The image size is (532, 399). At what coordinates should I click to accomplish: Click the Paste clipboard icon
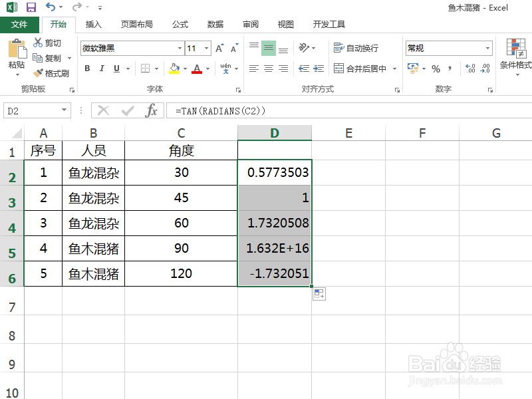[x=17, y=49]
